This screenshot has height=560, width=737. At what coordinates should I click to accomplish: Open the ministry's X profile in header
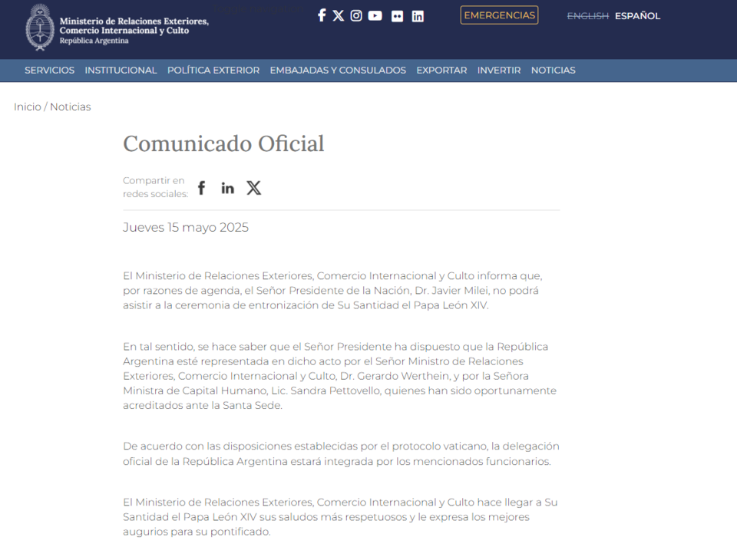tap(338, 15)
